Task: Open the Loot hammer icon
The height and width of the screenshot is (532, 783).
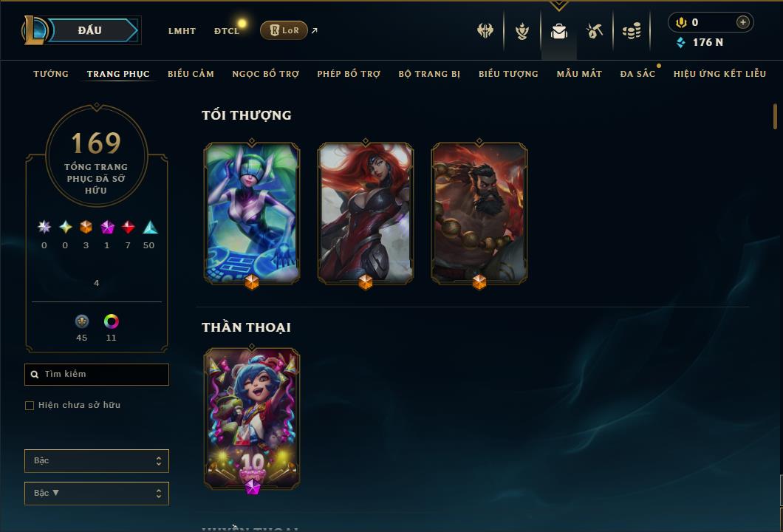Action: tap(594, 31)
